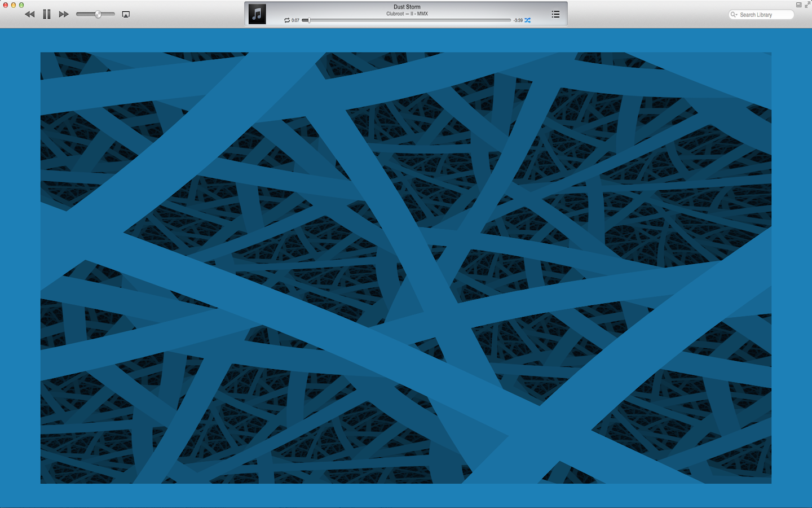Image resolution: width=812 pixels, height=508 pixels.
Task: Skip back to the previous track
Action: [x=29, y=14]
